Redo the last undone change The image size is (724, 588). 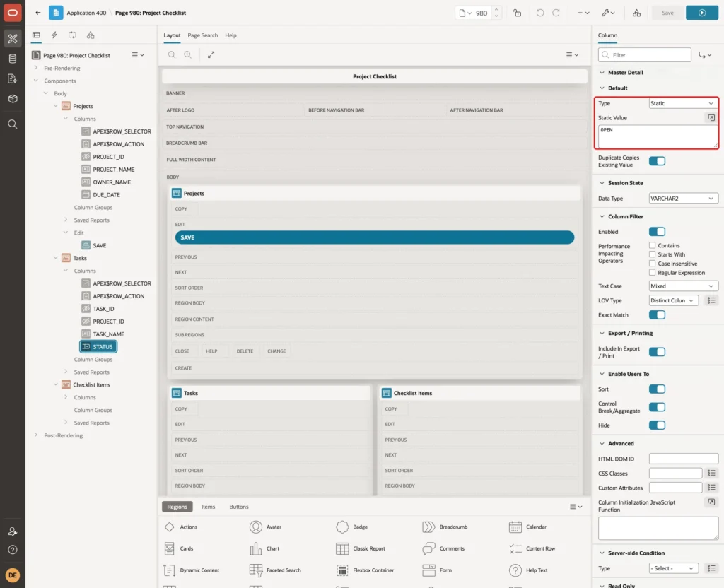click(x=556, y=13)
